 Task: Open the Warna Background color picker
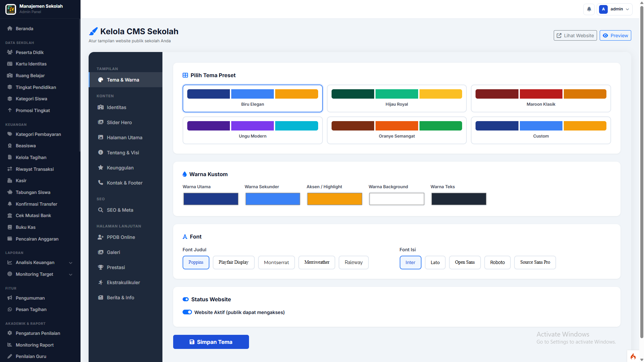397,199
